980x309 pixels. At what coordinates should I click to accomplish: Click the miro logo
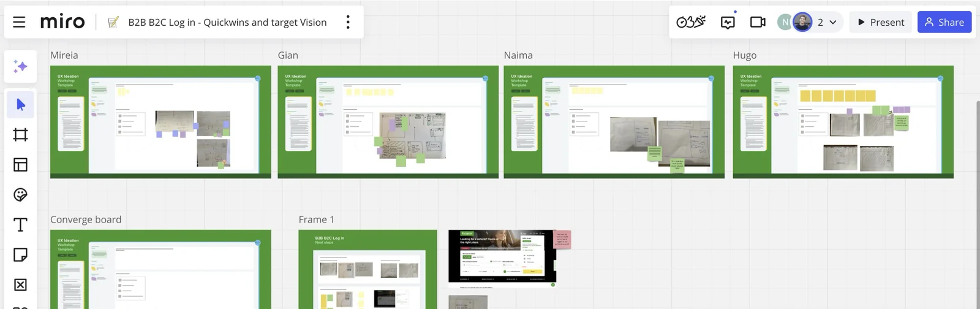pyautogui.click(x=62, y=22)
